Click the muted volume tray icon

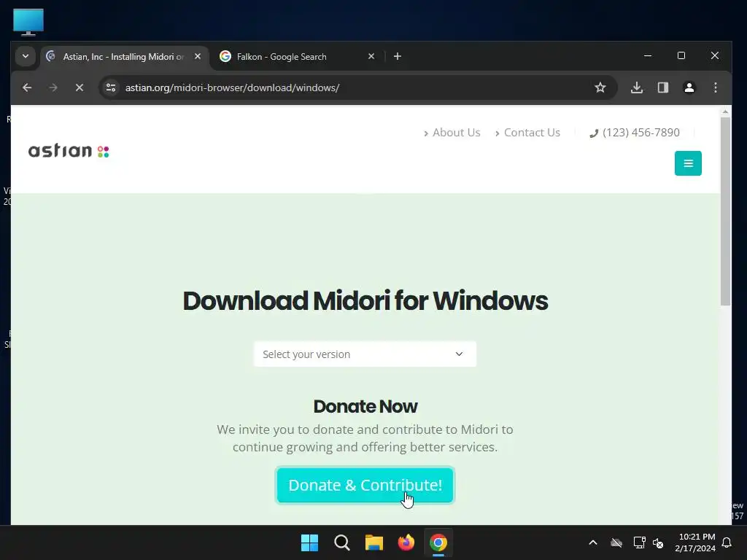pos(659,542)
